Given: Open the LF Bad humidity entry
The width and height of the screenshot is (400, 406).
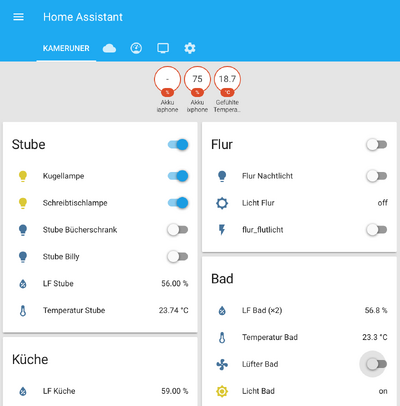Looking at the screenshot, I should pos(299,310).
